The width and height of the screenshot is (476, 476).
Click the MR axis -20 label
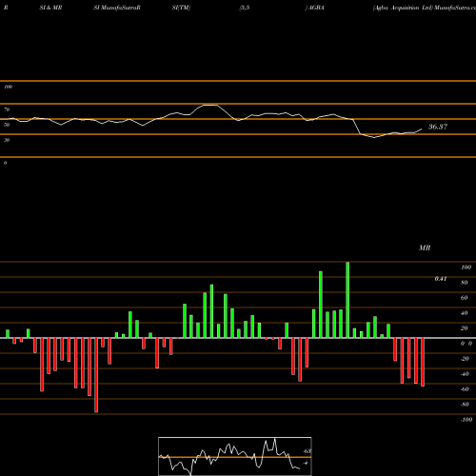[465, 359]
